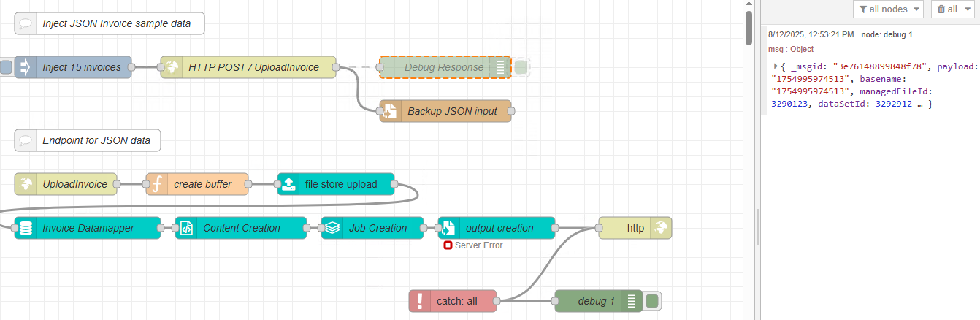The image size is (980, 320).
Task: Click the catch: all exclamation icon
Action: click(x=420, y=301)
